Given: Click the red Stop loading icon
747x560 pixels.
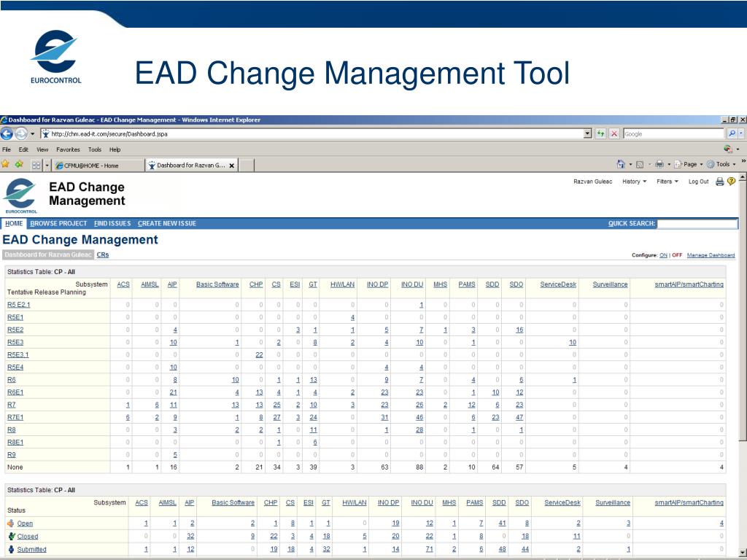Looking at the screenshot, I should tap(614, 134).
